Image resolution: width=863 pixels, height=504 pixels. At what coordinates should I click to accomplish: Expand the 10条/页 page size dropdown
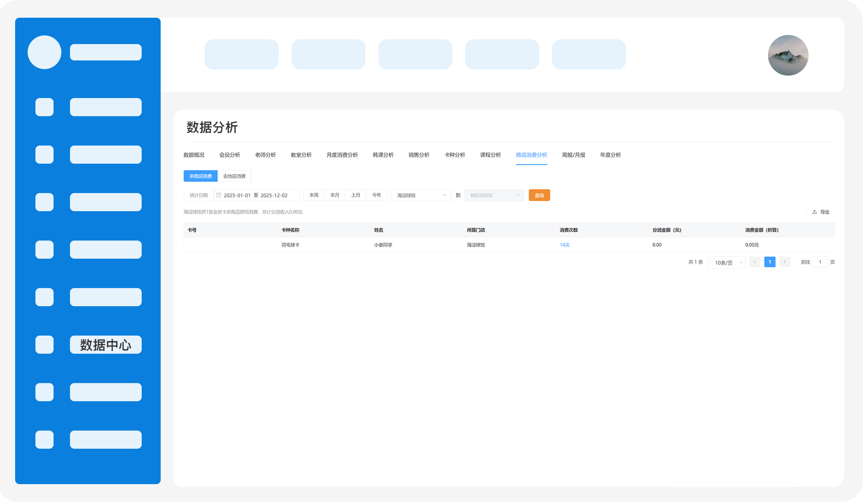tap(727, 263)
